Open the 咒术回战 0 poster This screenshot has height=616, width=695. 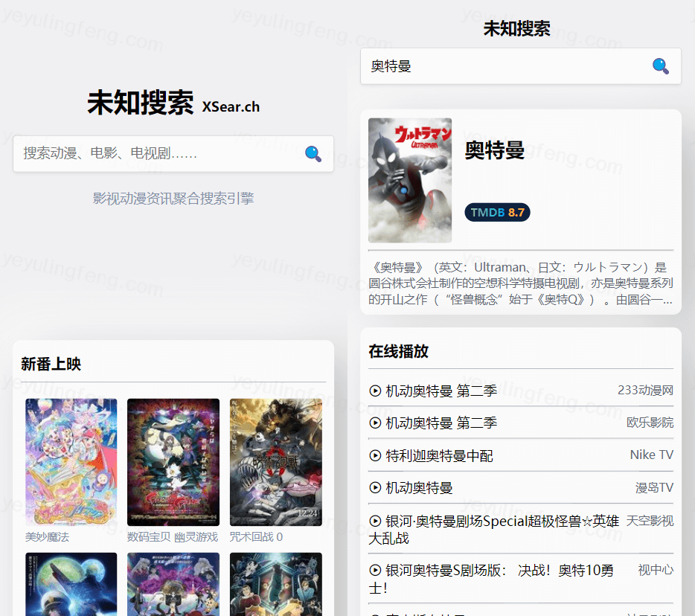tap(276, 462)
